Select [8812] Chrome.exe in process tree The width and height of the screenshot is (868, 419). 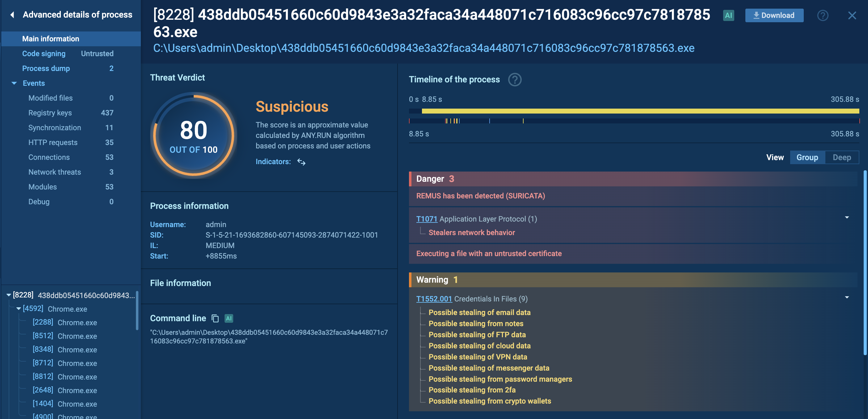pos(65,377)
